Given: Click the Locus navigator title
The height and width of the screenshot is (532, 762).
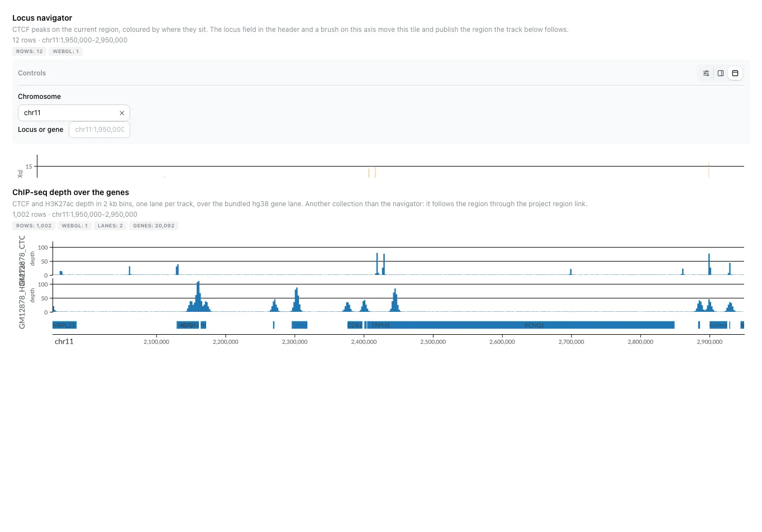Looking at the screenshot, I should click(x=42, y=18).
